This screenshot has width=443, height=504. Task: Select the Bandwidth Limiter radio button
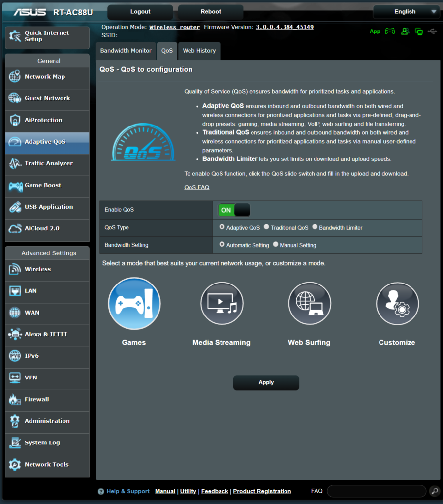315,227
